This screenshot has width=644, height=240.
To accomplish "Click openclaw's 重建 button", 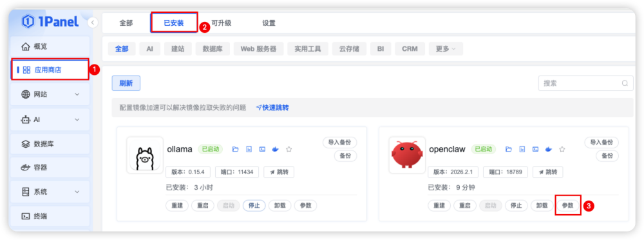I will (439, 205).
